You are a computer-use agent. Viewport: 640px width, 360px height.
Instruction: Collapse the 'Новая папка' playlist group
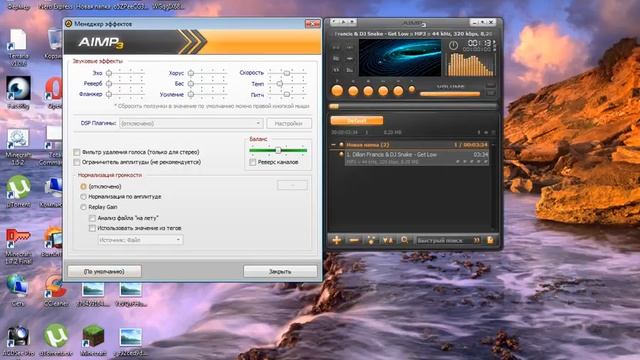(333, 144)
